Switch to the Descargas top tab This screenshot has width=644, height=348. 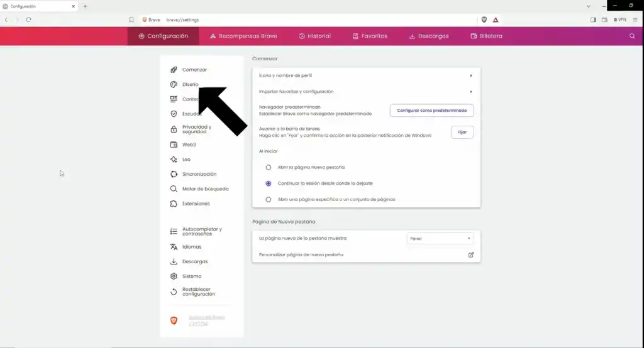(x=429, y=36)
